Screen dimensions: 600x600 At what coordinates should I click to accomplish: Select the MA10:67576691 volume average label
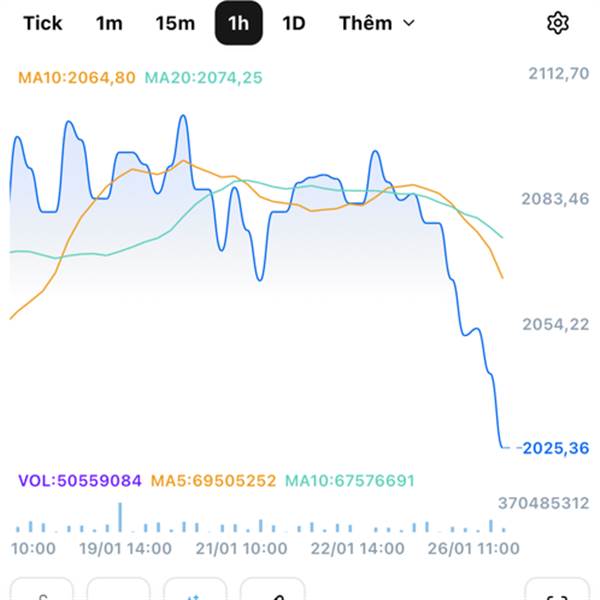(350, 481)
